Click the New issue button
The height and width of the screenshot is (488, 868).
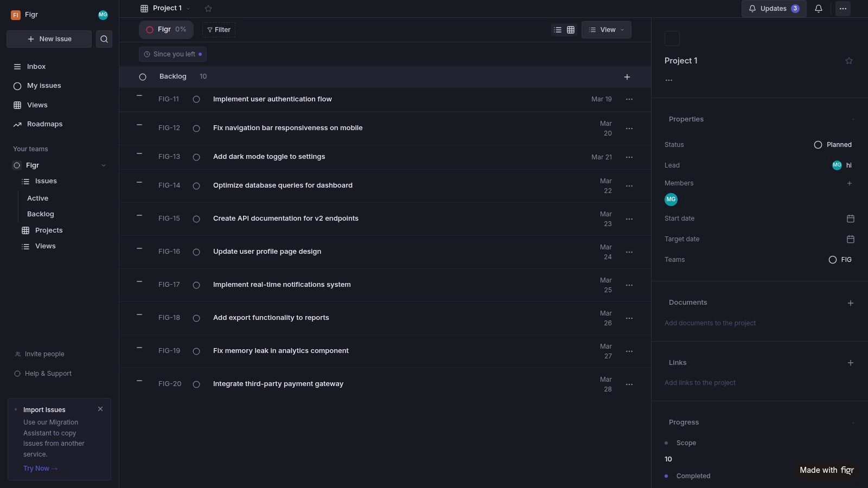click(49, 38)
